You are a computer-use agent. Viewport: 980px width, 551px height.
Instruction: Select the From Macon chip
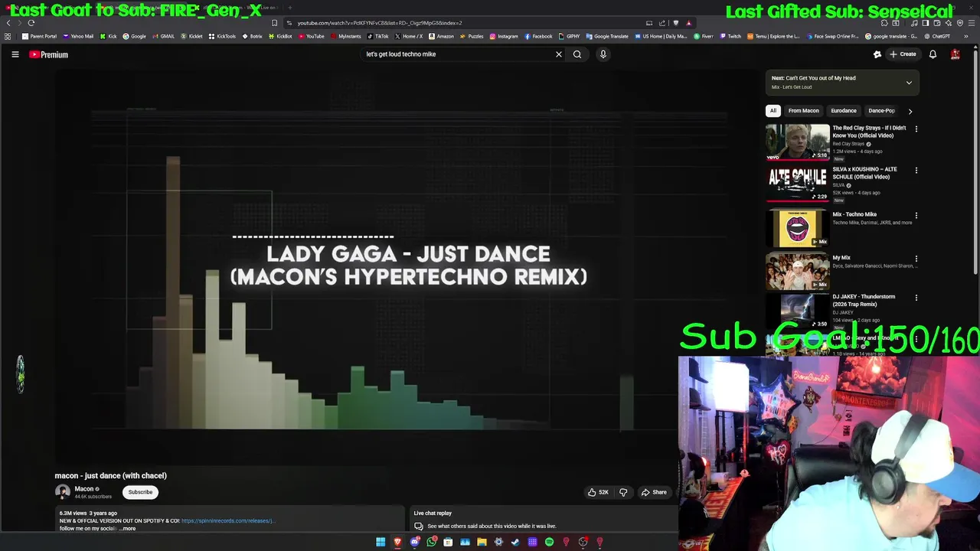804,111
